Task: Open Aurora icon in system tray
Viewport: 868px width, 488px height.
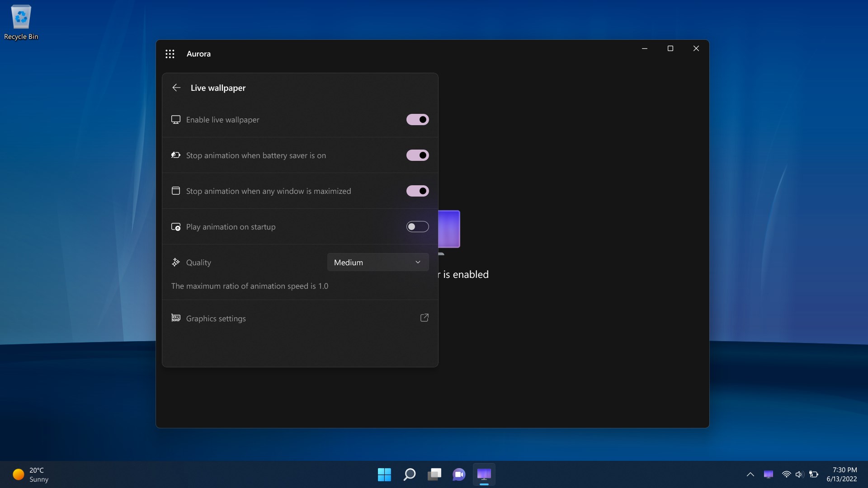Action: [768, 474]
